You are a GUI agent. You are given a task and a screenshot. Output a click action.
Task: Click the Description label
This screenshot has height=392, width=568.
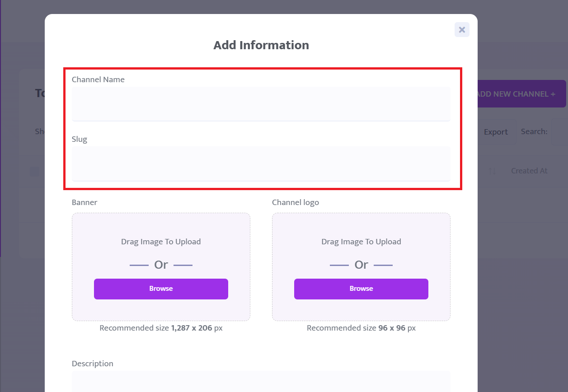pyautogui.click(x=93, y=364)
